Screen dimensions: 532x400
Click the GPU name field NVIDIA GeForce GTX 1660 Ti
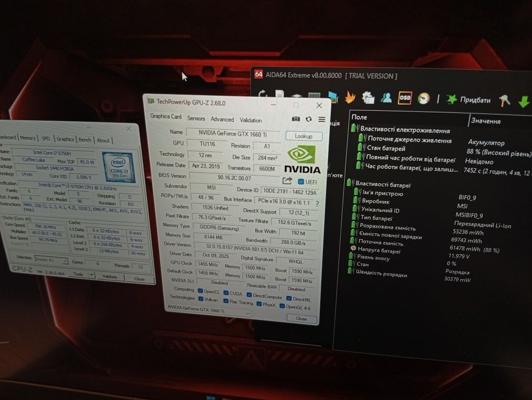[x=232, y=134]
